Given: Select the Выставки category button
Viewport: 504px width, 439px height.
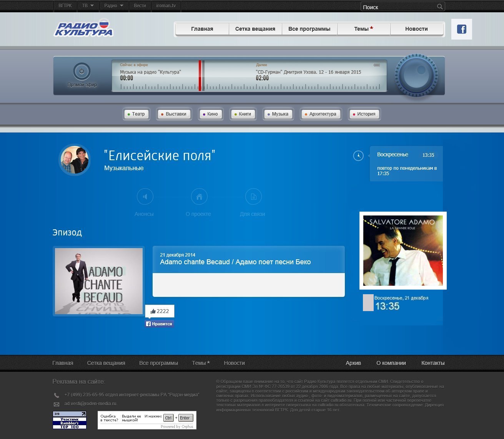Looking at the screenshot, I should pyautogui.click(x=173, y=114).
